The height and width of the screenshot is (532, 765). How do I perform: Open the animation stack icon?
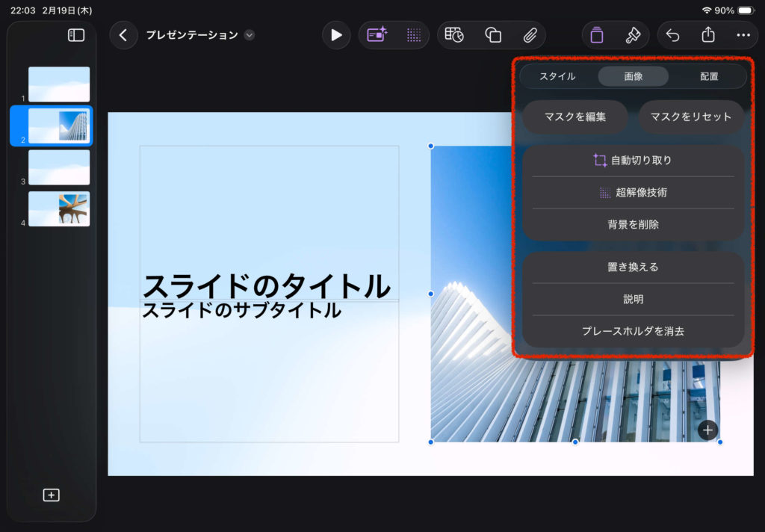pyautogui.click(x=596, y=35)
